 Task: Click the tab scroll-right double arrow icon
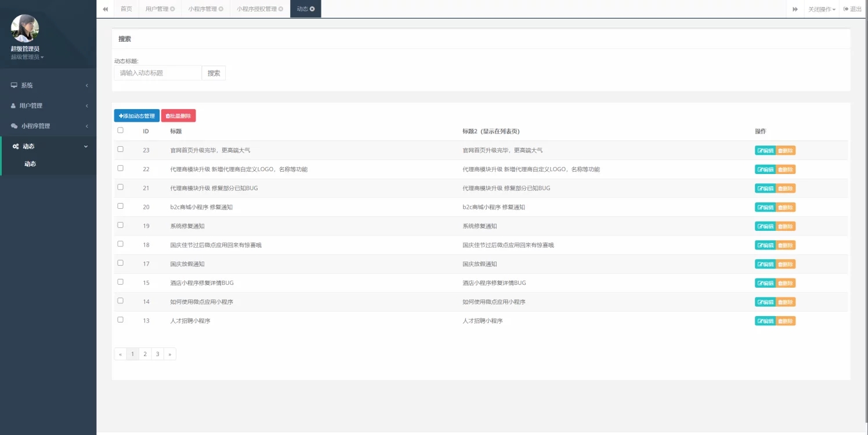795,9
